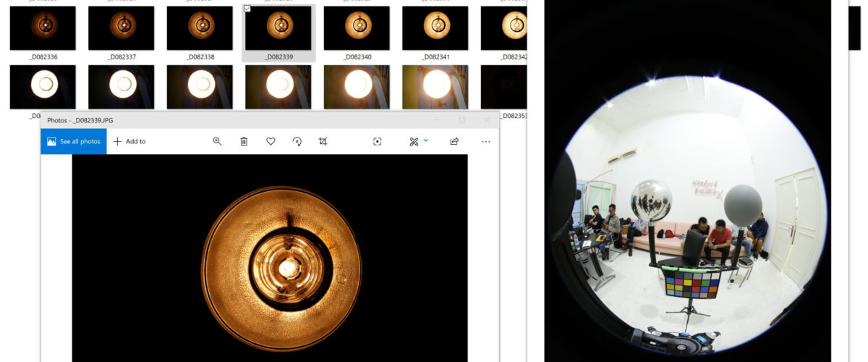
Task: Delete the photo with the trash icon
Action: point(244,141)
